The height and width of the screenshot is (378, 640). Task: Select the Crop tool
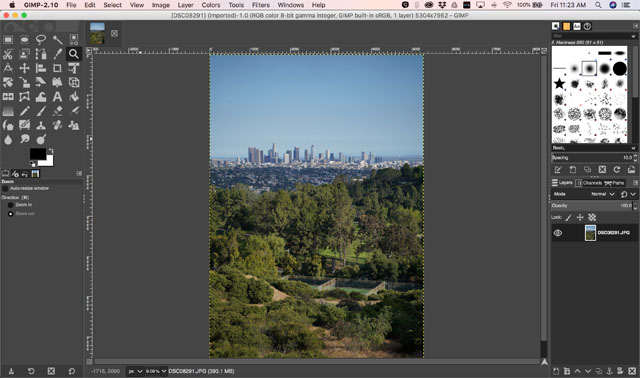tap(58, 68)
